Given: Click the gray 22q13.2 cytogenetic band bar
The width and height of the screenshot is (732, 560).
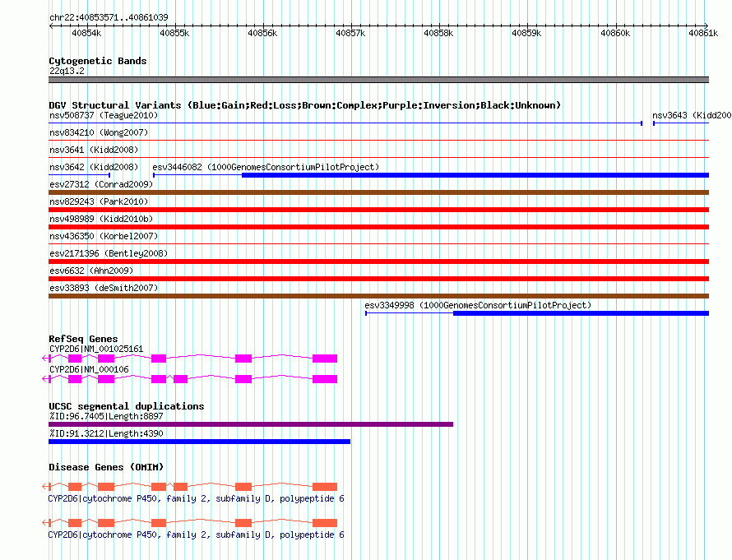Looking at the screenshot, I should click(378, 80).
